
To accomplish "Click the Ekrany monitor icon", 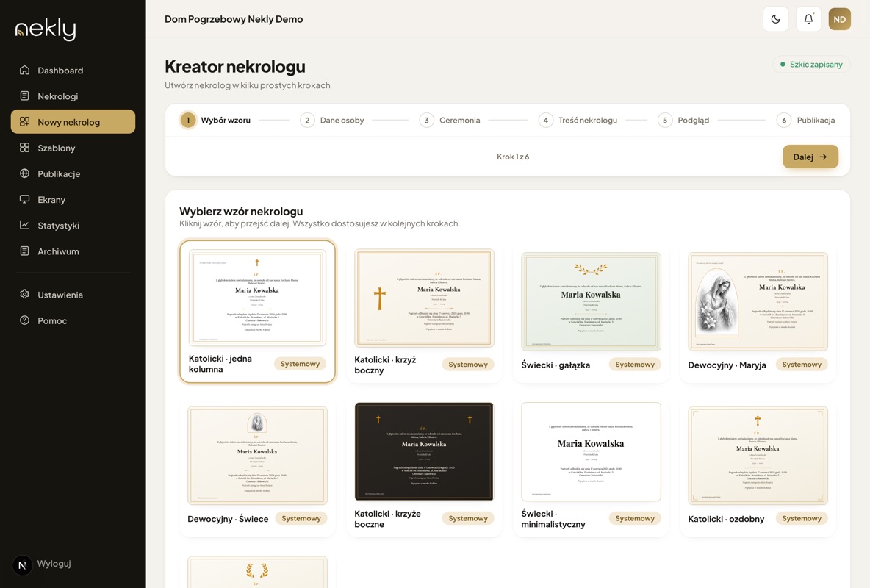I will click(x=24, y=199).
